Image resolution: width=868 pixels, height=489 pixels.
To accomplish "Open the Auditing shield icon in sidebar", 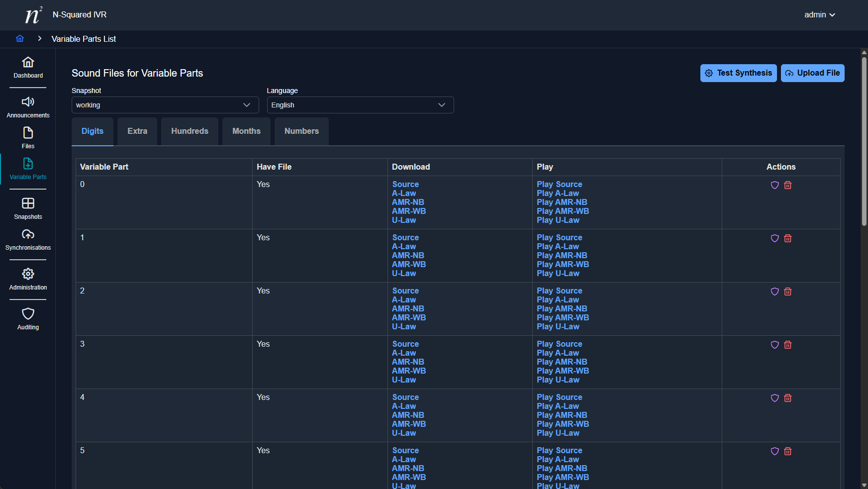I will tap(28, 314).
